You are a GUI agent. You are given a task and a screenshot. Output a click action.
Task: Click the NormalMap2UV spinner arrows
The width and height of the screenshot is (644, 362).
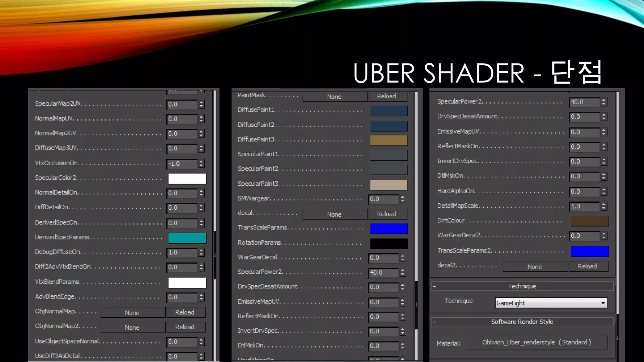coord(201,134)
